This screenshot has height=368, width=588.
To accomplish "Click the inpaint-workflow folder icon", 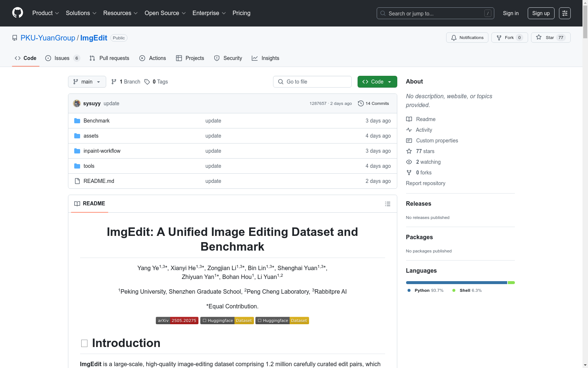I will pyautogui.click(x=77, y=151).
